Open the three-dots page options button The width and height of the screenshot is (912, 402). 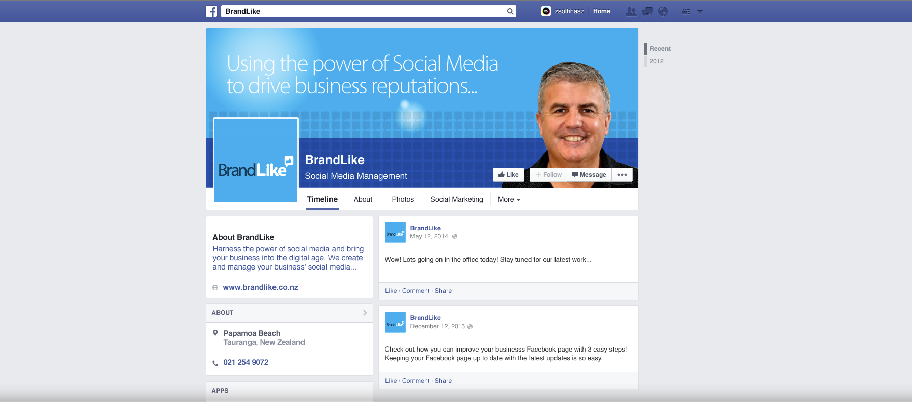click(x=622, y=175)
